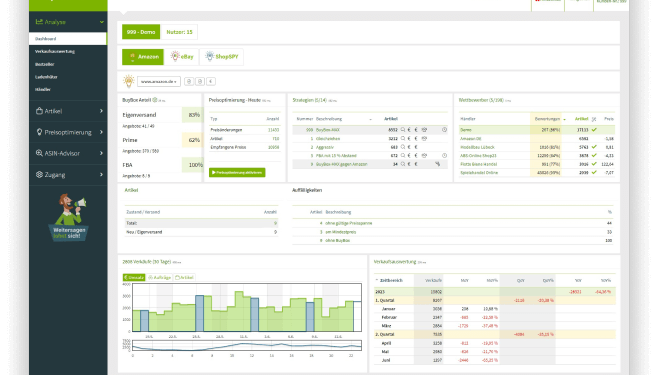Click the left-arrow icon after amazon.de dropdown
Screen dimensions: 658x375
(211, 81)
